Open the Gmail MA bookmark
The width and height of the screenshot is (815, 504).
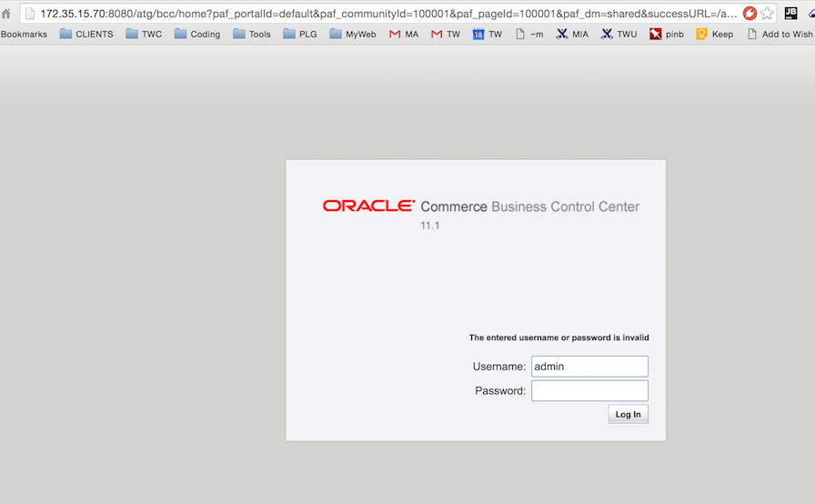[404, 35]
